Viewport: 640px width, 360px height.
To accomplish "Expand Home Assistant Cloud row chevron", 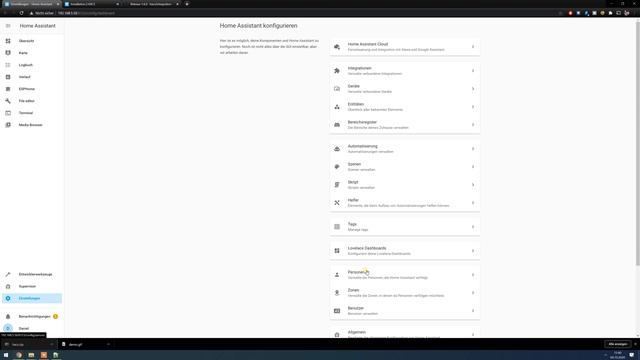I will pyautogui.click(x=473, y=47).
